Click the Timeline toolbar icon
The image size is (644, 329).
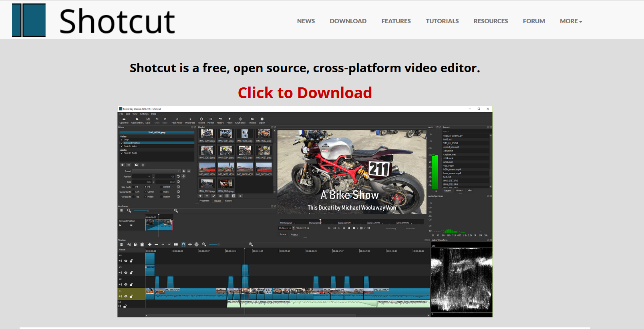(x=252, y=121)
